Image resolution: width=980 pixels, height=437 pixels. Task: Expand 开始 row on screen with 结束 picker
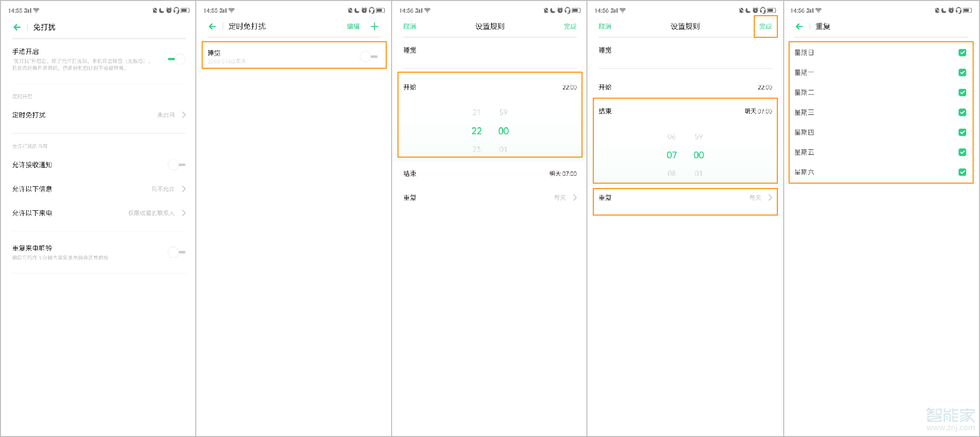pyautogui.click(x=685, y=87)
